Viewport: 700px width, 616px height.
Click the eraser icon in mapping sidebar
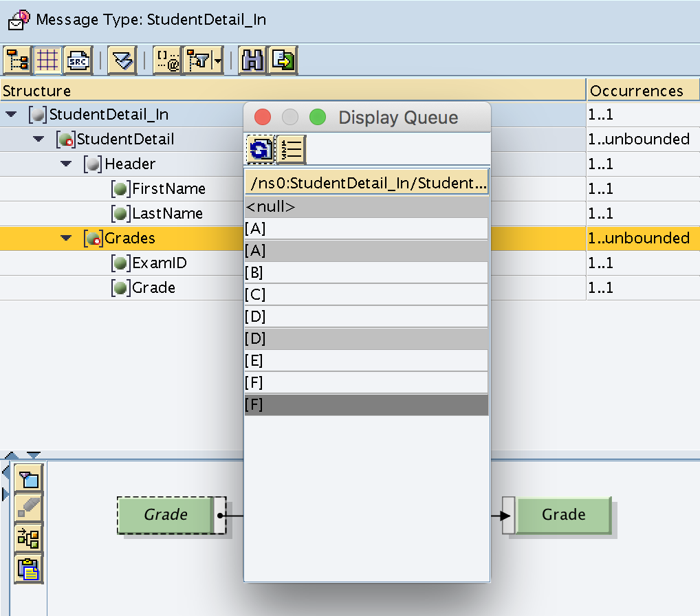point(29,508)
